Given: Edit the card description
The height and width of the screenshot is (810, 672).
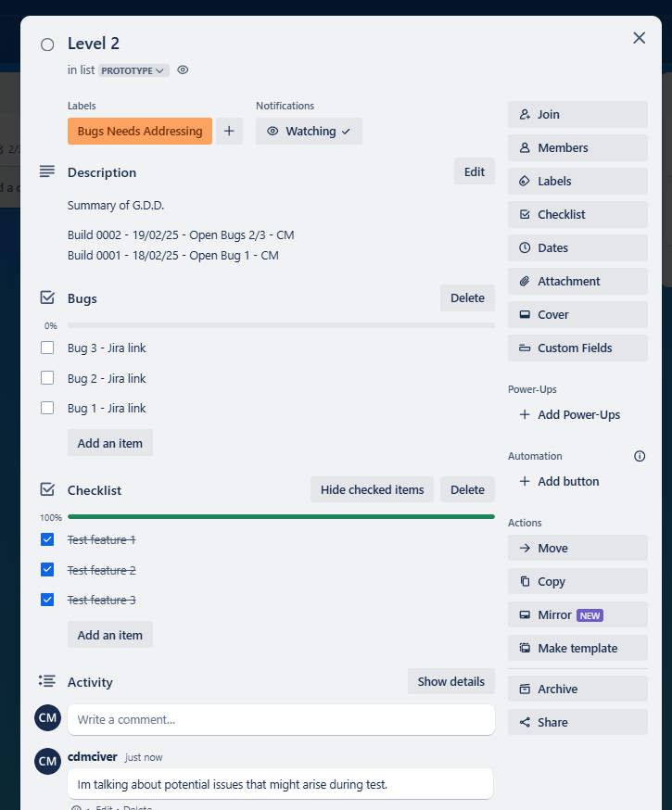Looking at the screenshot, I should (474, 171).
